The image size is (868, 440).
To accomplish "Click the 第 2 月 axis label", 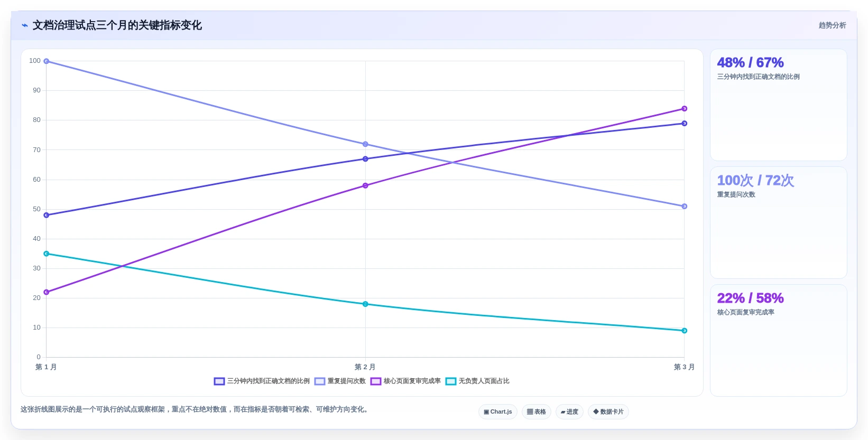I will pos(365,367).
